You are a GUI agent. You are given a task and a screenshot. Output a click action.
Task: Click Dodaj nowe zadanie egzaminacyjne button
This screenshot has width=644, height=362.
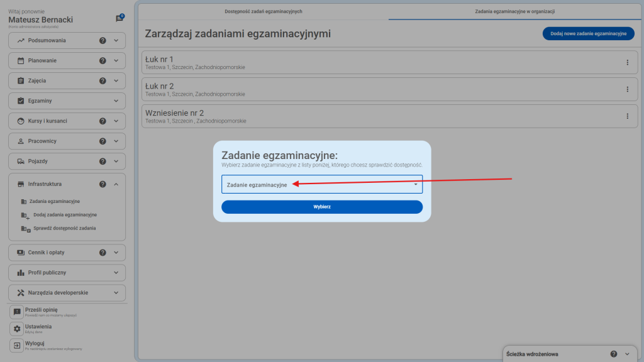(588, 34)
